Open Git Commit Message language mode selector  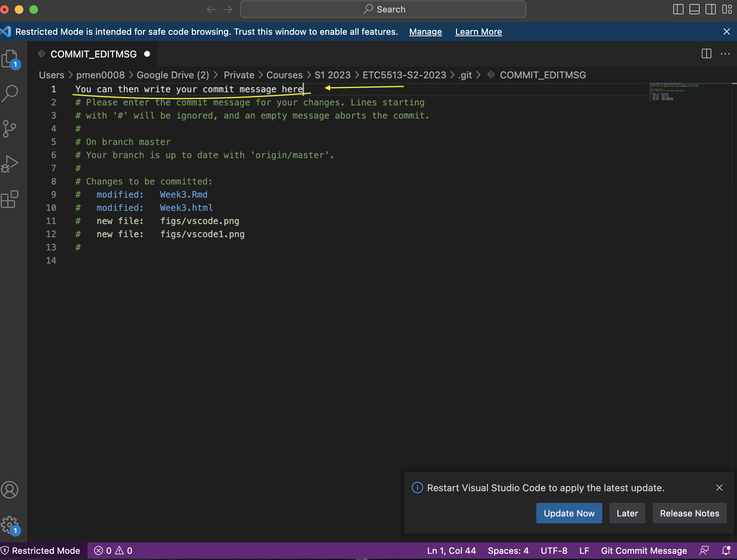[x=644, y=550]
